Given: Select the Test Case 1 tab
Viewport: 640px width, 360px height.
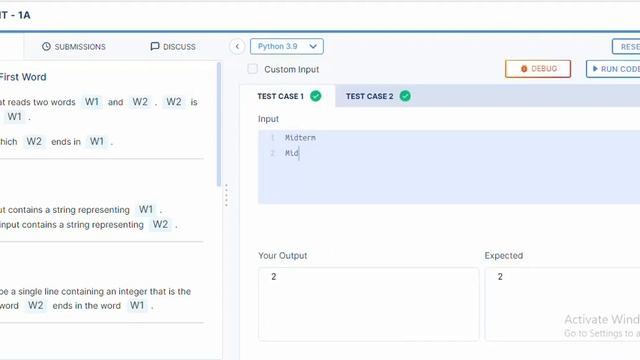Looking at the screenshot, I should click(x=288, y=96).
